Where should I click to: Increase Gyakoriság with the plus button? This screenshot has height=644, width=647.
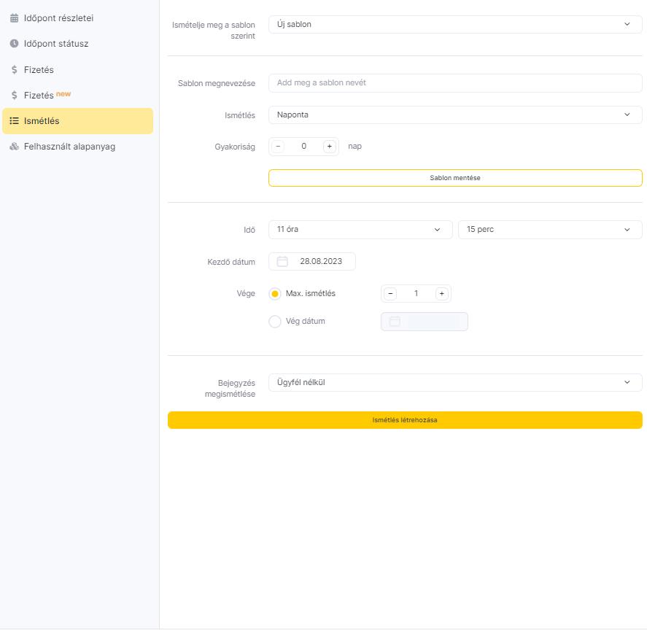coord(329,147)
